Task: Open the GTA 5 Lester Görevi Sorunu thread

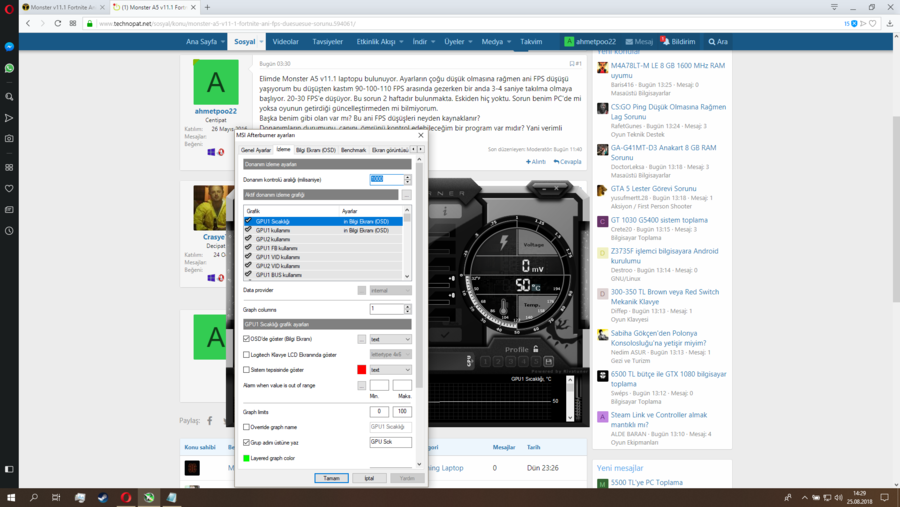Action: coord(653,188)
